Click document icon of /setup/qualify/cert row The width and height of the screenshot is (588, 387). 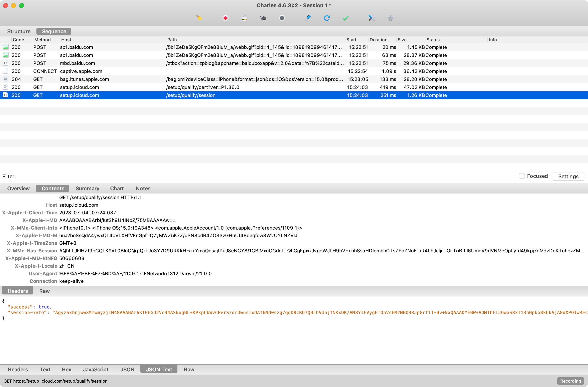(x=5, y=87)
